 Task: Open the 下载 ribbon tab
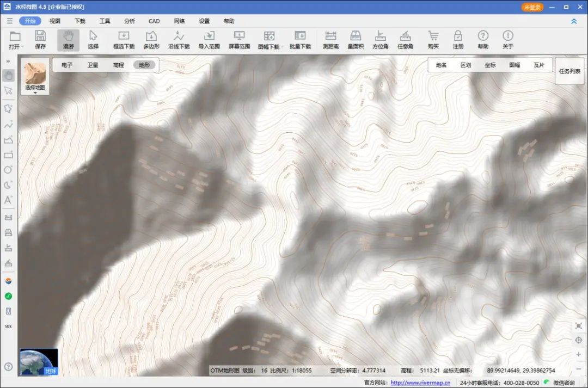80,21
